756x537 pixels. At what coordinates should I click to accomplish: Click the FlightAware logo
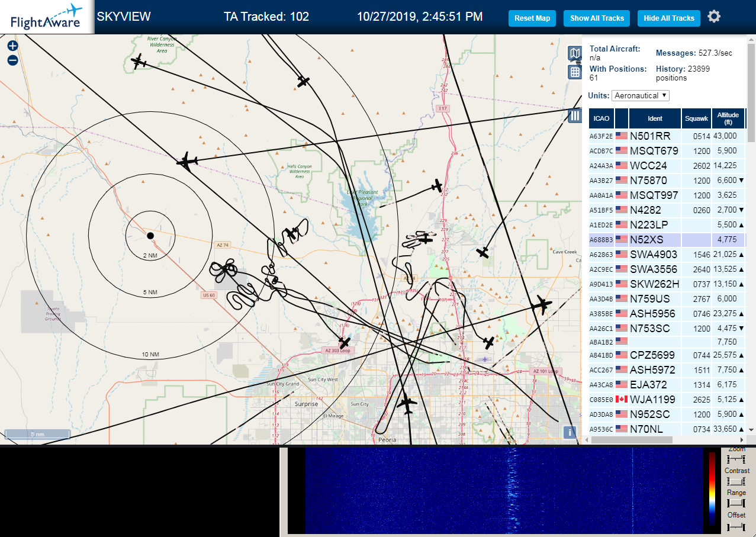[x=47, y=17]
